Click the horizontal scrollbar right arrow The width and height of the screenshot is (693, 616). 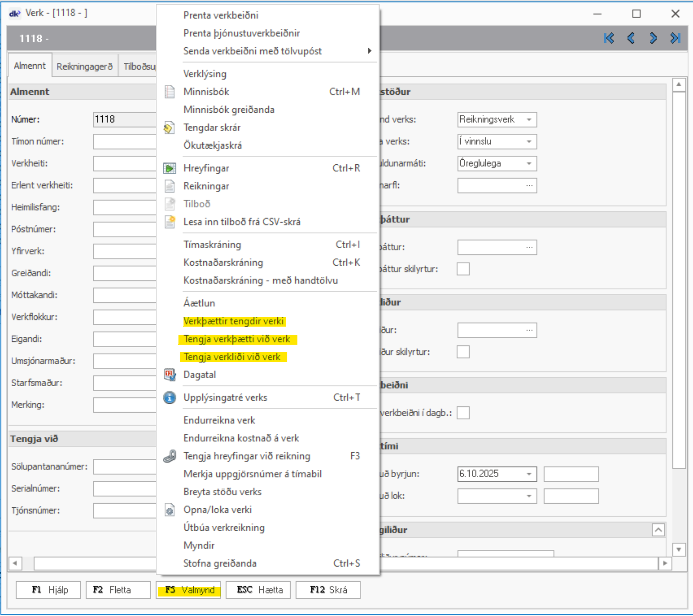coord(665,563)
